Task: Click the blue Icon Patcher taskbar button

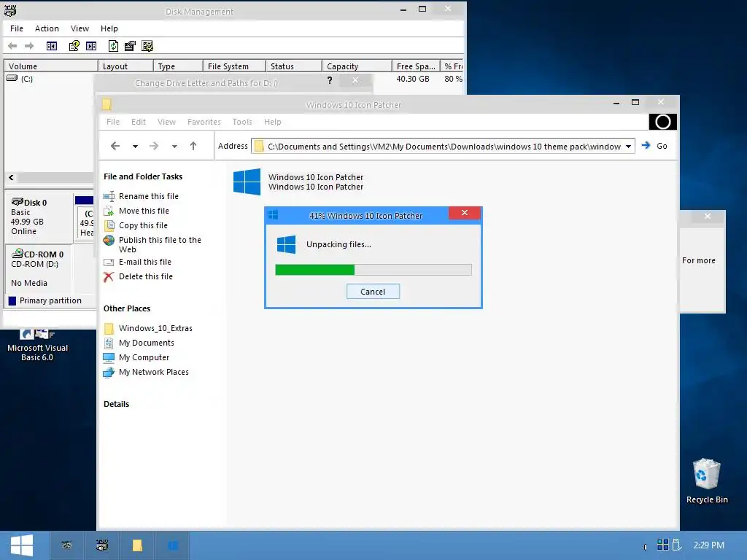Action: coord(172,545)
